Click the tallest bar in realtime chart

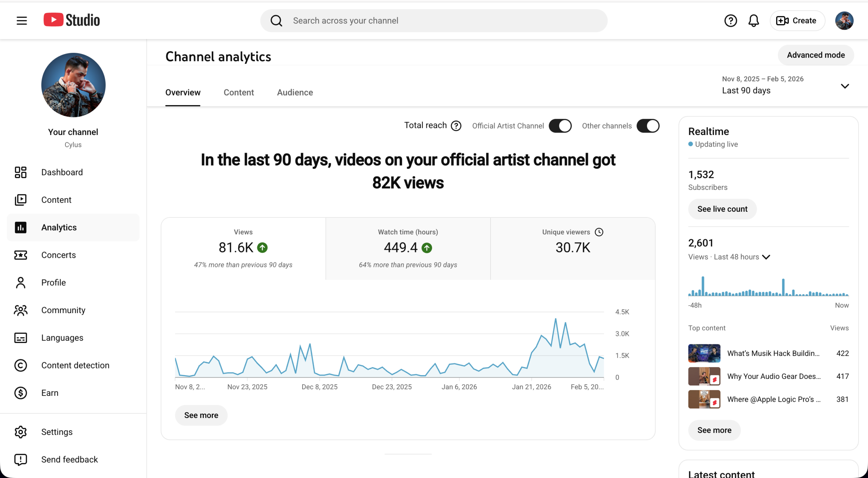703,286
